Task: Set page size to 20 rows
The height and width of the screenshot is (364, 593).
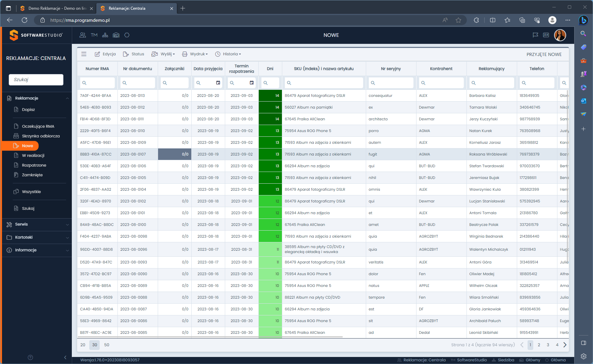Action: [x=83, y=345]
